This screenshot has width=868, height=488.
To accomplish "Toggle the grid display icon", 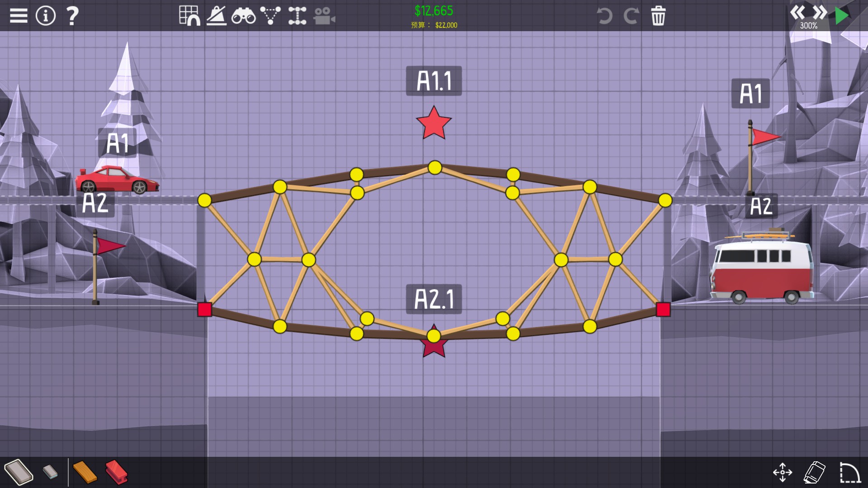I will click(x=189, y=16).
